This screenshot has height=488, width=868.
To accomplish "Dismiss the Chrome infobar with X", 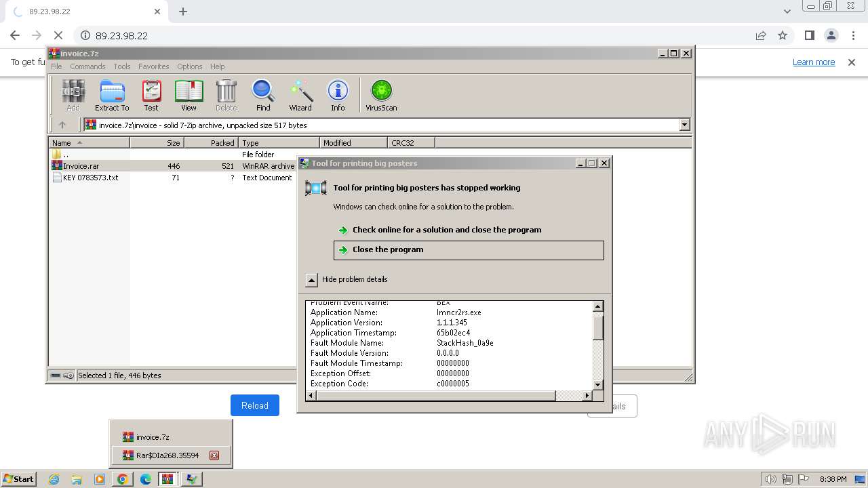I will pyautogui.click(x=852, y=62).
